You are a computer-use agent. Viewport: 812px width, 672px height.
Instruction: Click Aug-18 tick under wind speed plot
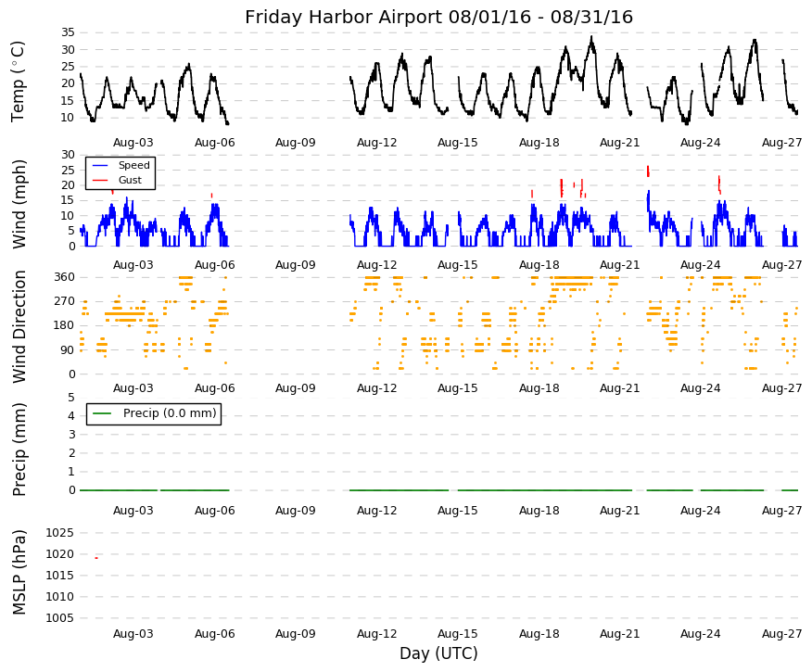539,265
